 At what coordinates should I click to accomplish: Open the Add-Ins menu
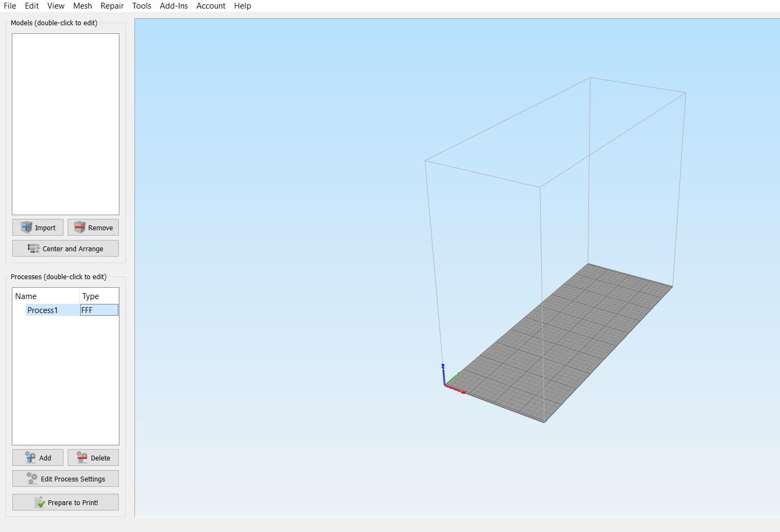[173, 6]
